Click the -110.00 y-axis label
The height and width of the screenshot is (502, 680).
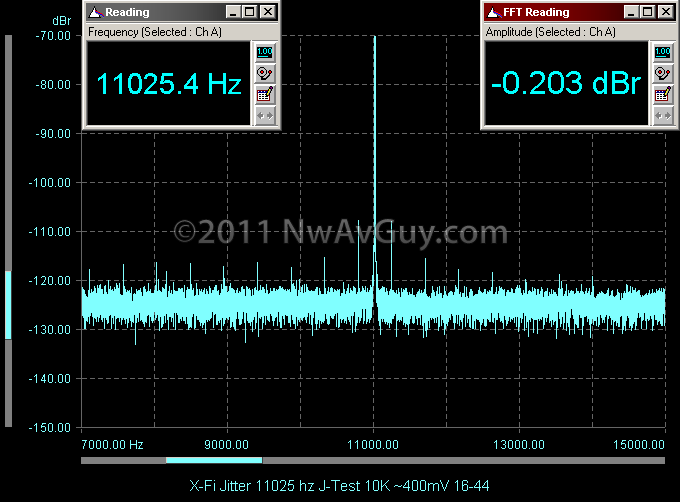tap(49, 232)
